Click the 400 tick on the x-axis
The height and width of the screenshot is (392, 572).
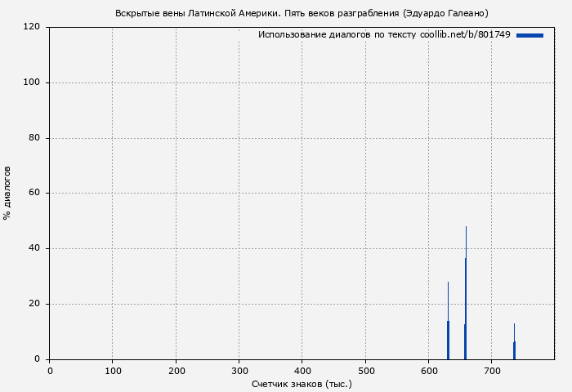302,371
